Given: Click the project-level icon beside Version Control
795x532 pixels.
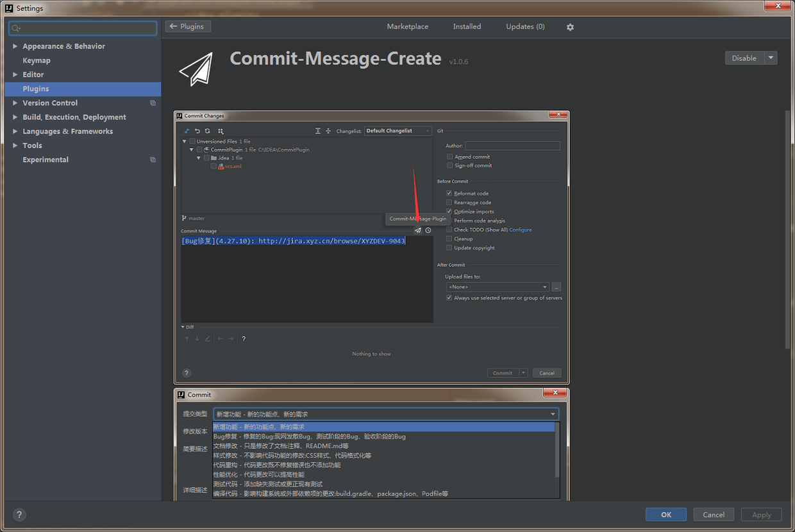Looking at the screenshot, I should coord(153,103).
